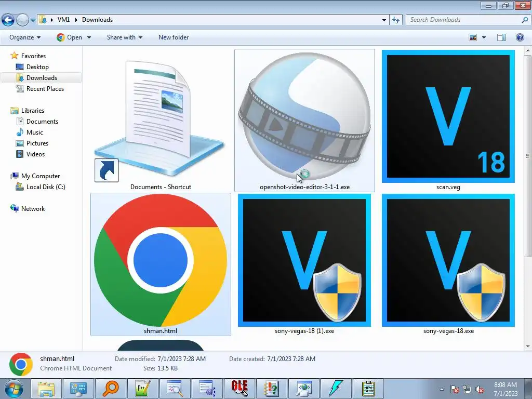Click the Show desktop strip on taskbar
Screen dimensions: 532x399
529,389
